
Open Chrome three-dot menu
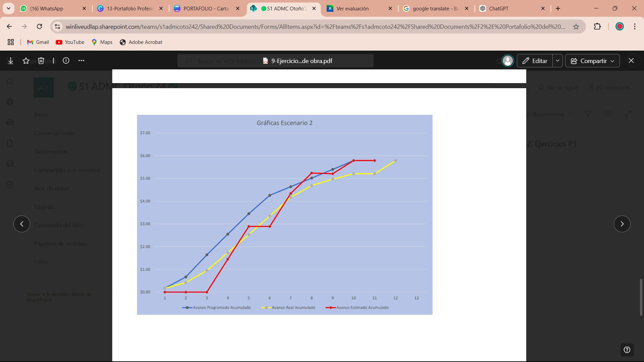[635, 26]
